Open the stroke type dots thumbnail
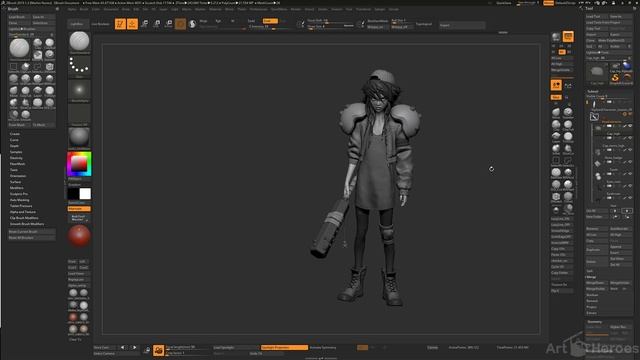 (x=79, y=66)
